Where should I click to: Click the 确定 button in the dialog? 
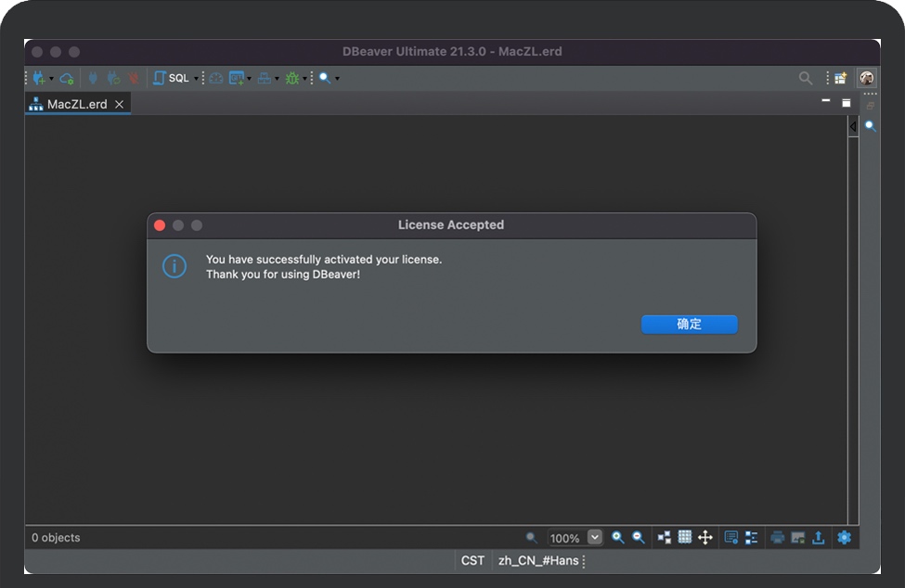pyautogui.click(x=689, y=324)
